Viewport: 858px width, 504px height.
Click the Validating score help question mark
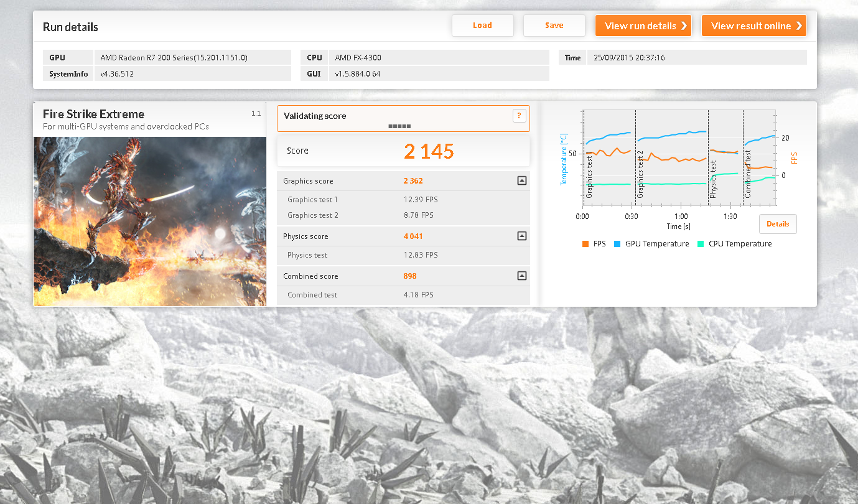click(519, 116)
